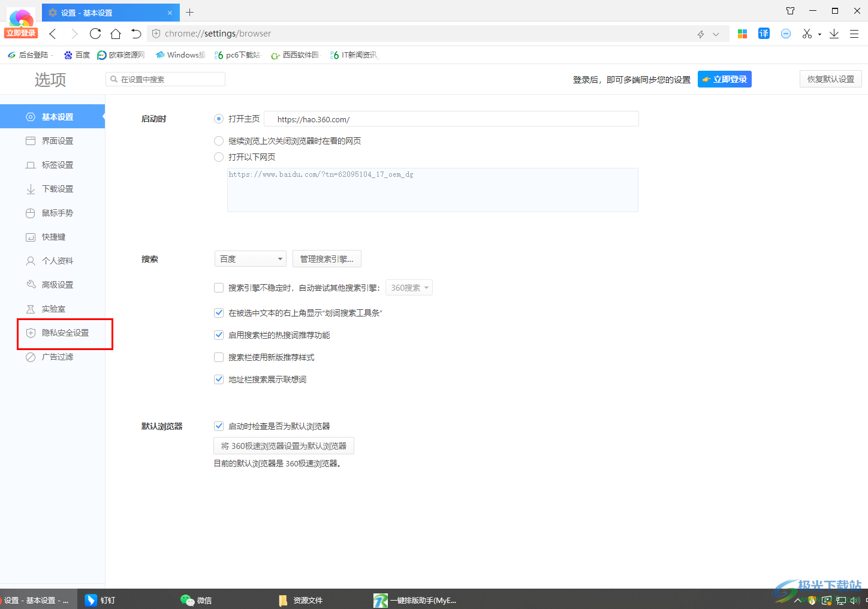The width and height of the screenshot is (868, 609).
Task: Click 恢复默认设置 button
Action: click(x=830, y=79)
